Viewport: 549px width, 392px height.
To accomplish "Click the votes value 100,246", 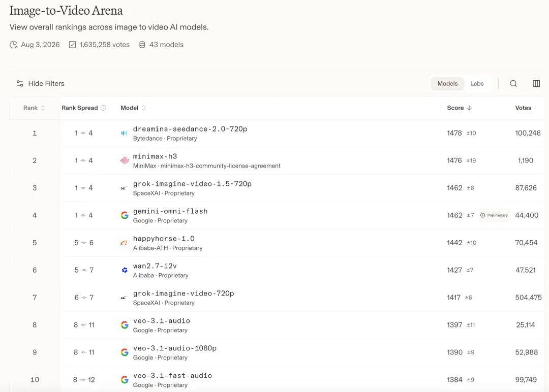I will (528, 133).
